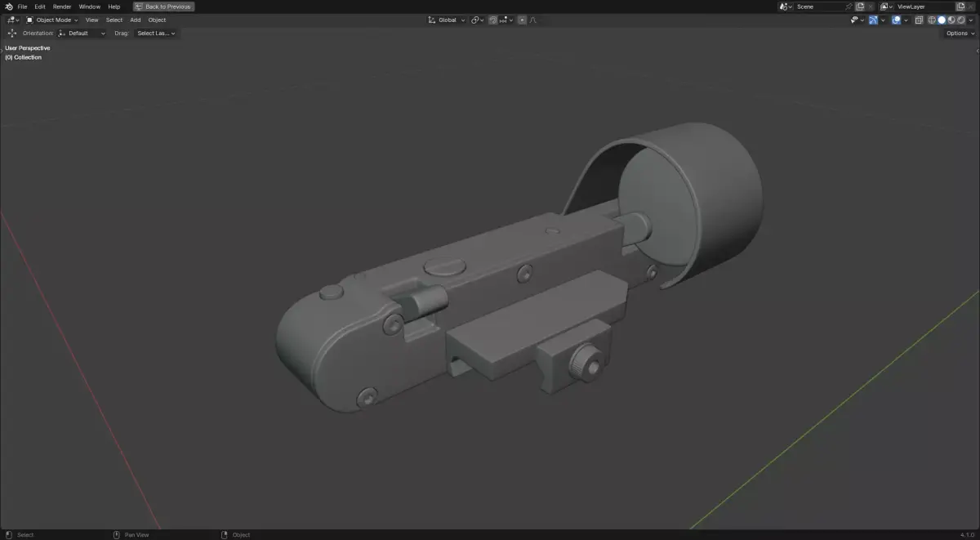Image resolution: width=980 pixels, height=540 pixels.
Task: Open the viewport shading settings dropdown arrow
Action: (970, 20)
